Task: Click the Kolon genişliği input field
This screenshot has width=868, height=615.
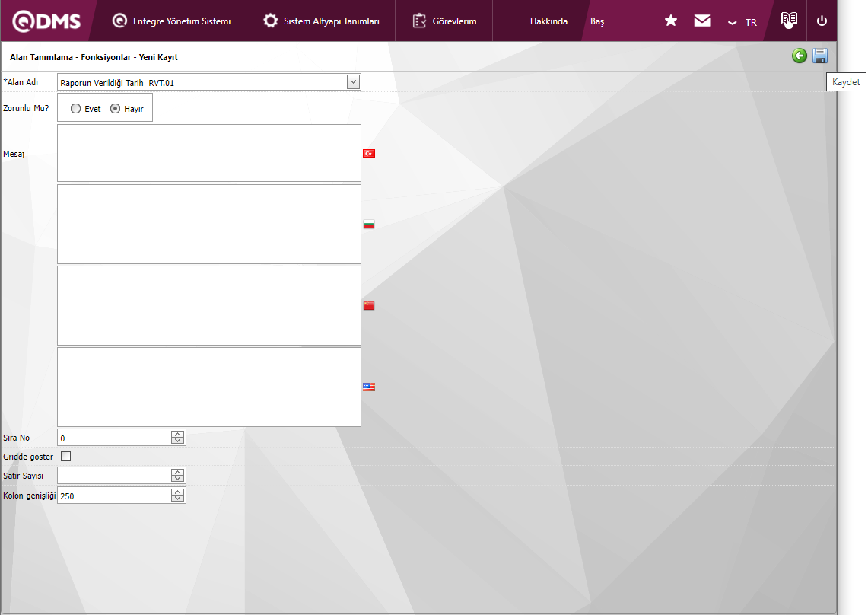Action: pyautogui.click(x=114, y=496)
